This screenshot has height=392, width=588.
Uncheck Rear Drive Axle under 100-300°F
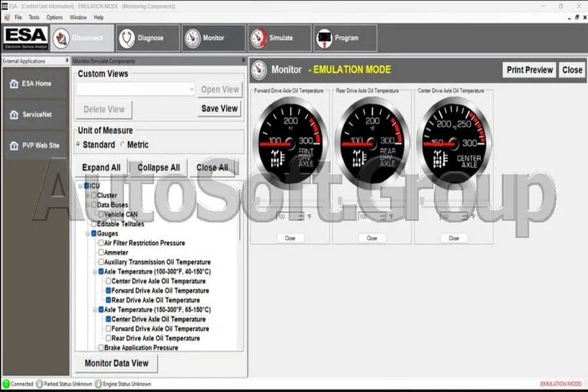(108, 300)
